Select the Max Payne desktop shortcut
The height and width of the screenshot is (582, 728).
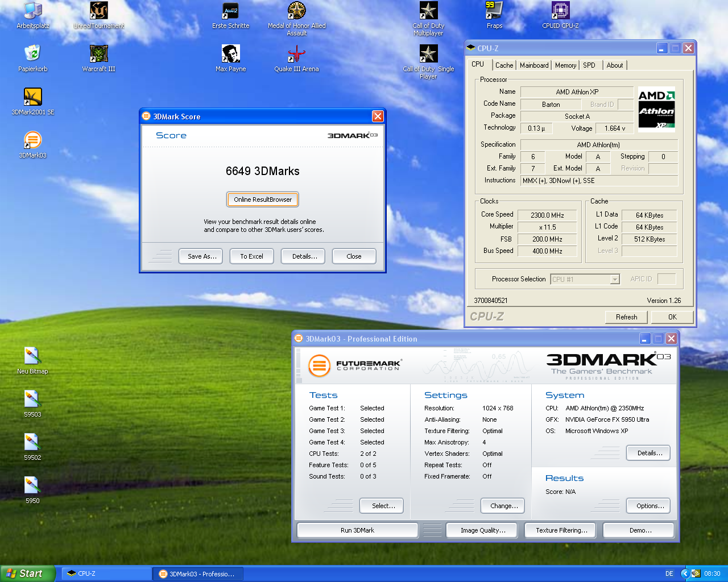[231, 59]
